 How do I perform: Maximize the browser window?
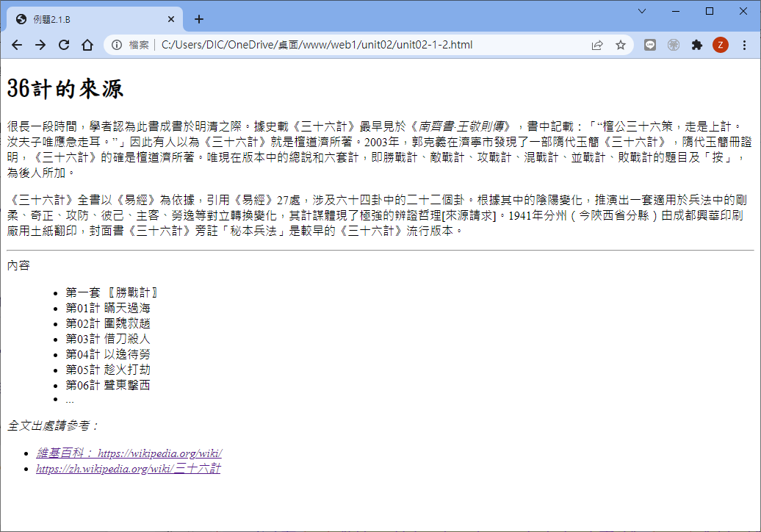pyautogui.click(x=710, y=11)
